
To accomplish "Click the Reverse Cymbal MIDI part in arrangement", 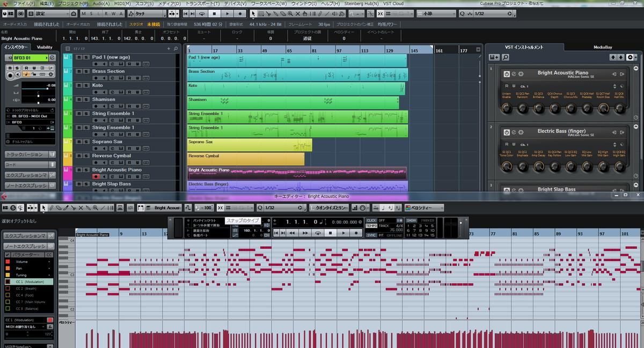I will click(246, 159).
